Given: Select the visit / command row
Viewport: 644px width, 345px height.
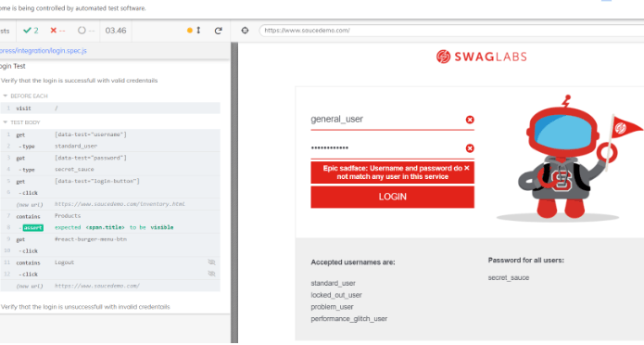Looking at the screenshot, I should [x=110, y=109].
